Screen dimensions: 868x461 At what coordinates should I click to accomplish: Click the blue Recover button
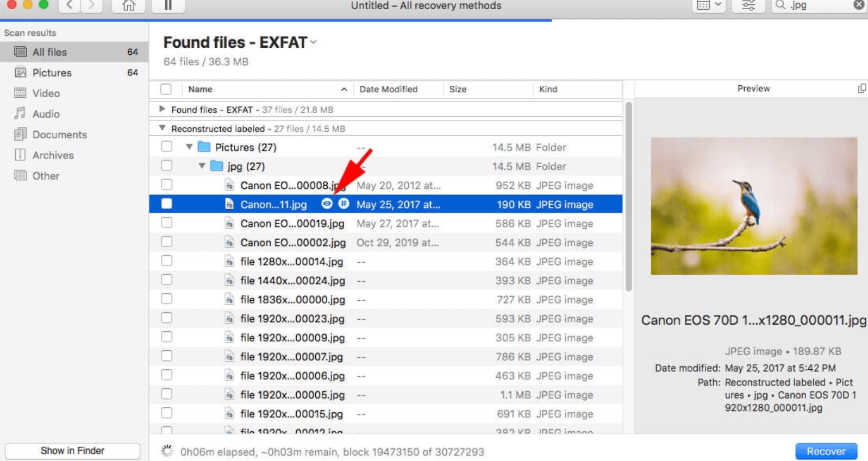coord(826,451)
